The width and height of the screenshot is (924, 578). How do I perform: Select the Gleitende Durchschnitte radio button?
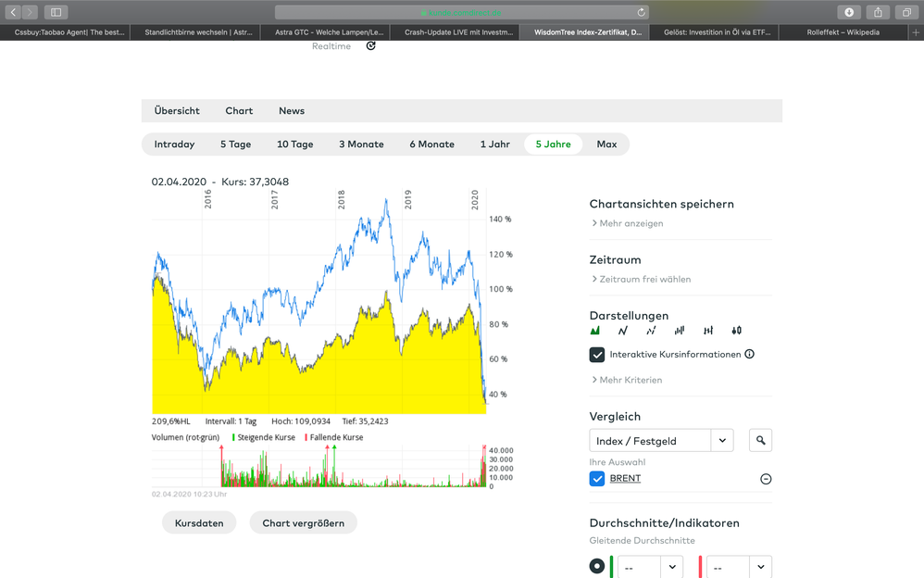[597, 566]
